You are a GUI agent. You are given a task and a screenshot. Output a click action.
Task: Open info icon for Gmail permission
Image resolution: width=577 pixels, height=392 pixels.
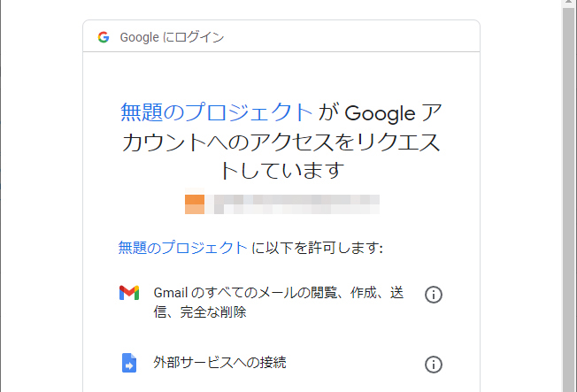[434, 295]
